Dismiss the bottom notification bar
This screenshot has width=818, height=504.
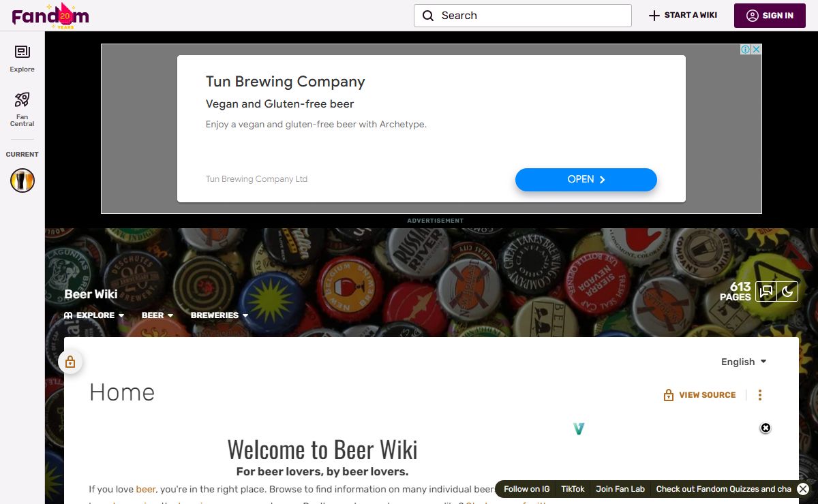coord(803,489)
